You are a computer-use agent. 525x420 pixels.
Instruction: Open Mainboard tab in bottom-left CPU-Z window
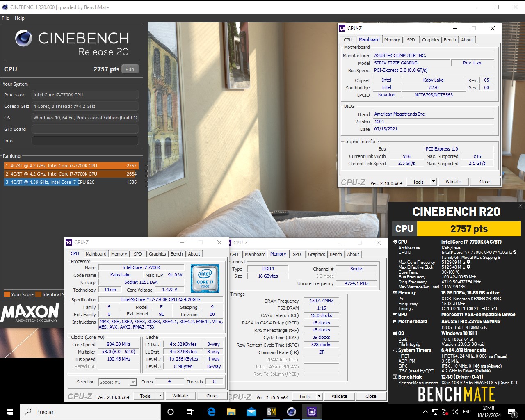pyautogui.click(x=96, y=254)
